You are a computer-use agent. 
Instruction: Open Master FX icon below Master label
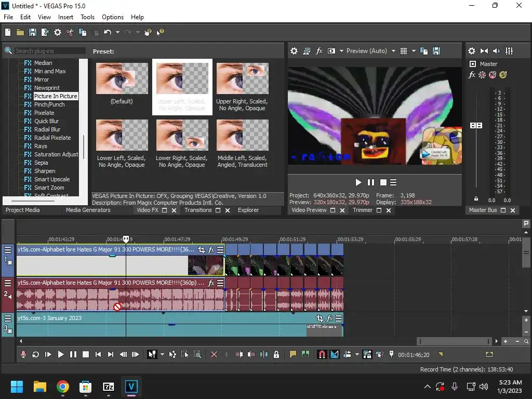click(472, 75)
